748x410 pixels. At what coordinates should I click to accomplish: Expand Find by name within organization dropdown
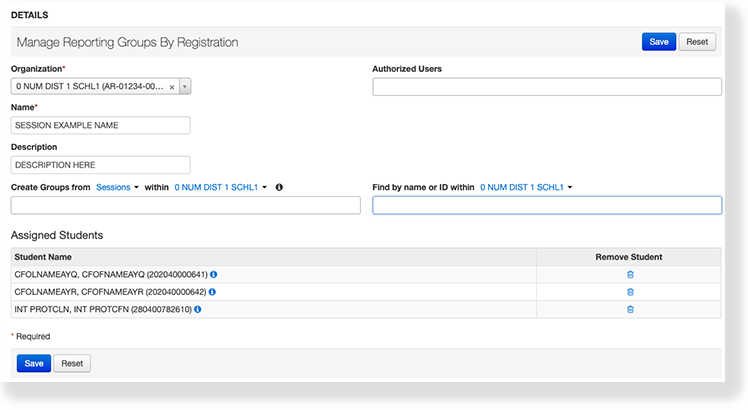tap(526, 187)
